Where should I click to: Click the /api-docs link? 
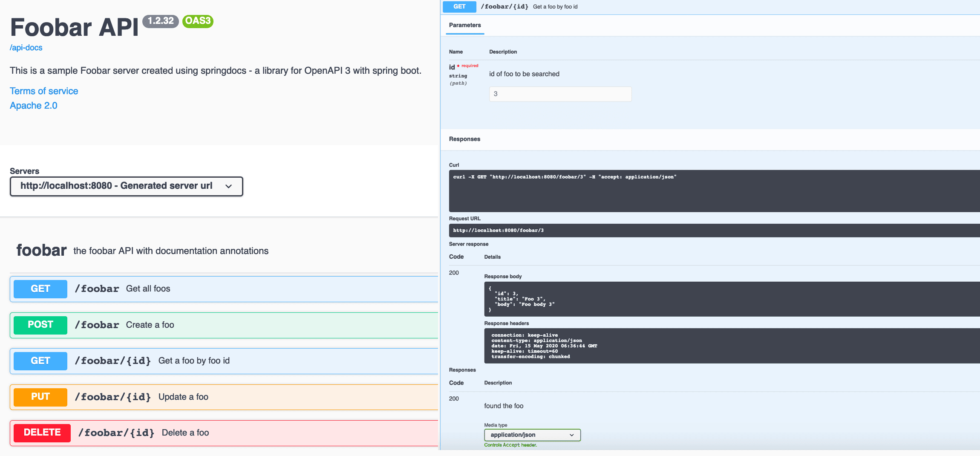[26, 47]
